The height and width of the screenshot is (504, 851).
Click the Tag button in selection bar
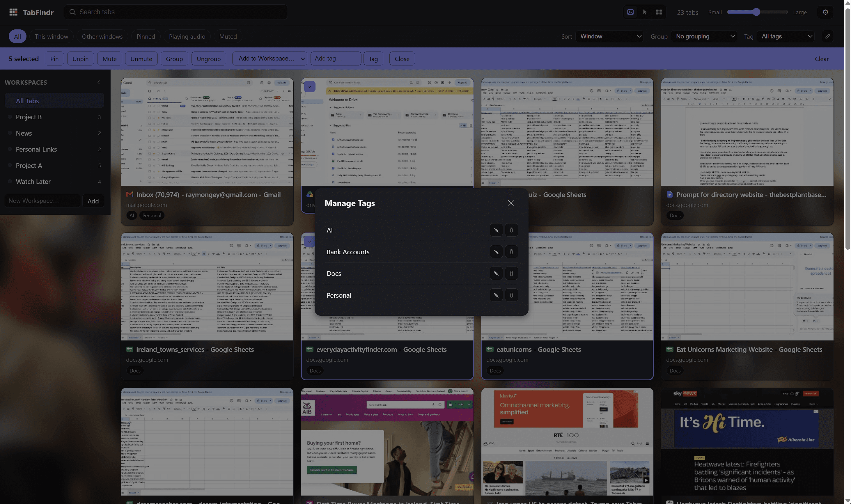pyautogui.click(x=373, y=59)
